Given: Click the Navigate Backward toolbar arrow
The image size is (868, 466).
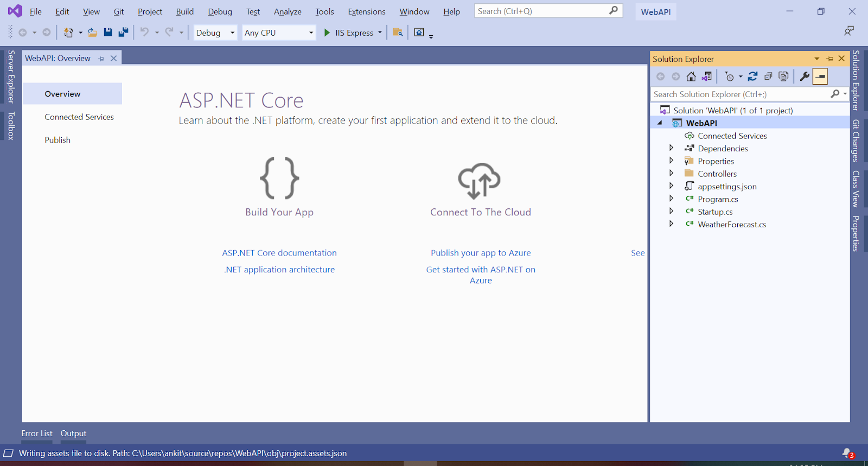Looking at the screenshot, I should (23, 33).
